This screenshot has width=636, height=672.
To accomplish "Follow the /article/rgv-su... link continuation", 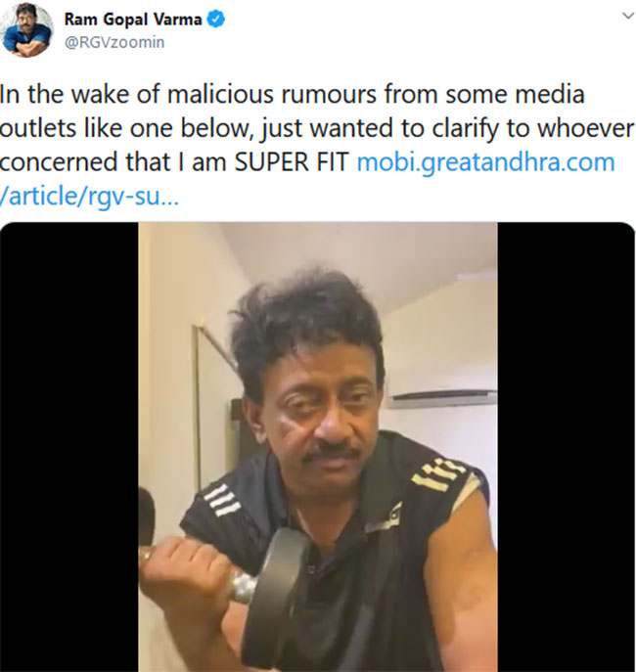I will pyautogui.click(x=89, y=197).
